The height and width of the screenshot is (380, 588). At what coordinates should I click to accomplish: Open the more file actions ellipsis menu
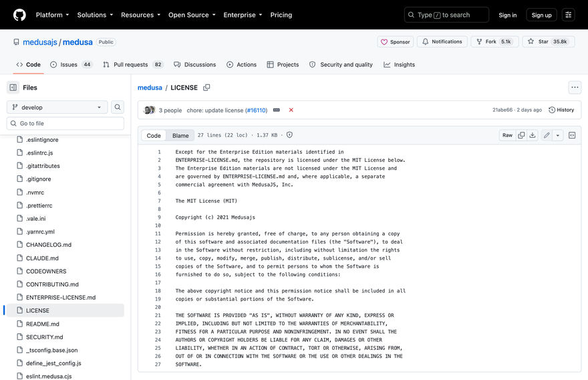point(575,88)
